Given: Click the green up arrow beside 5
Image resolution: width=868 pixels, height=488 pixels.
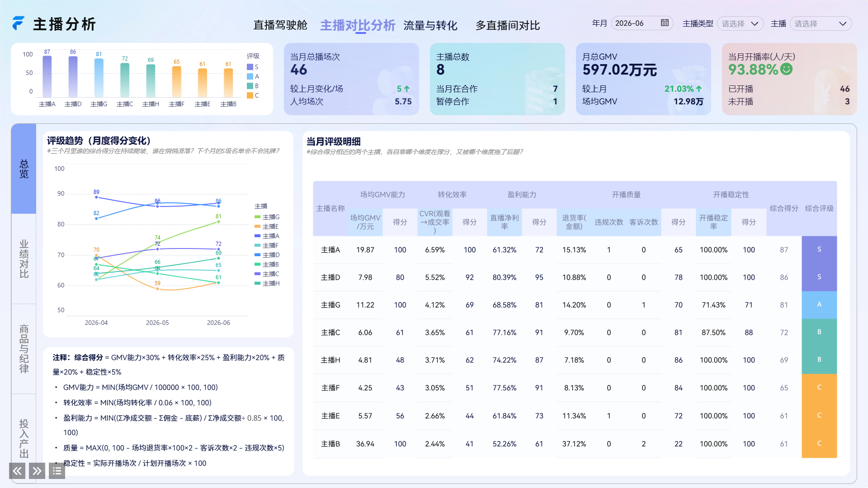Looking at the screenshot, I should 407,89.
